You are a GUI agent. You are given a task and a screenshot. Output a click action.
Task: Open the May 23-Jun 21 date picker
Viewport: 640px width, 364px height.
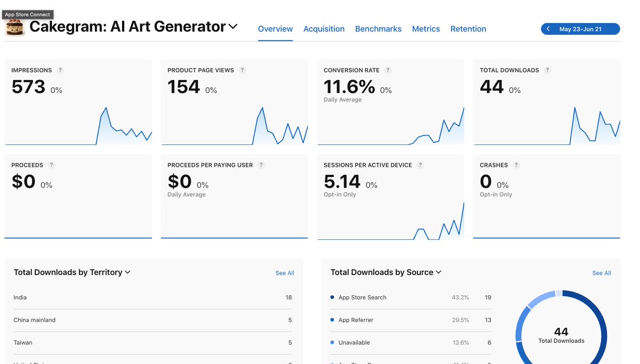pos(580,29)
